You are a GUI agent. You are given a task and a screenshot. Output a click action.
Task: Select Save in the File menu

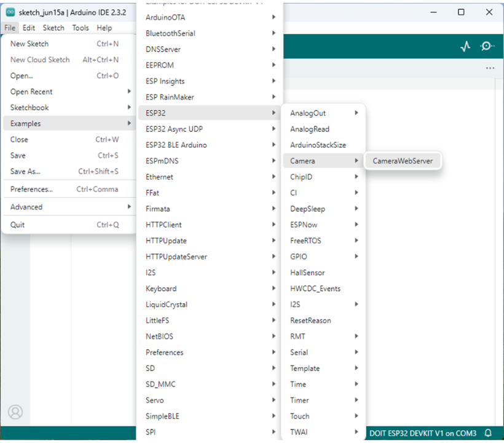[x=68, y=156]
